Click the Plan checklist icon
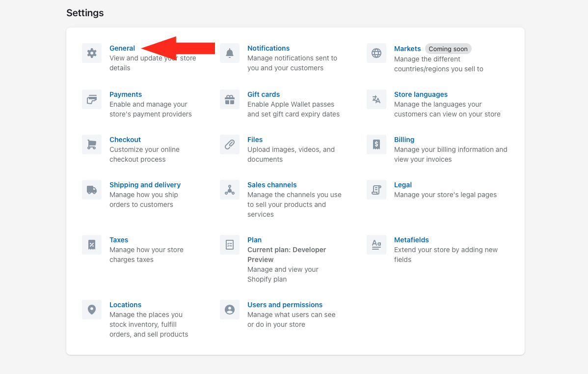Screen dimensions: 588x374 (x=230, y=245)
